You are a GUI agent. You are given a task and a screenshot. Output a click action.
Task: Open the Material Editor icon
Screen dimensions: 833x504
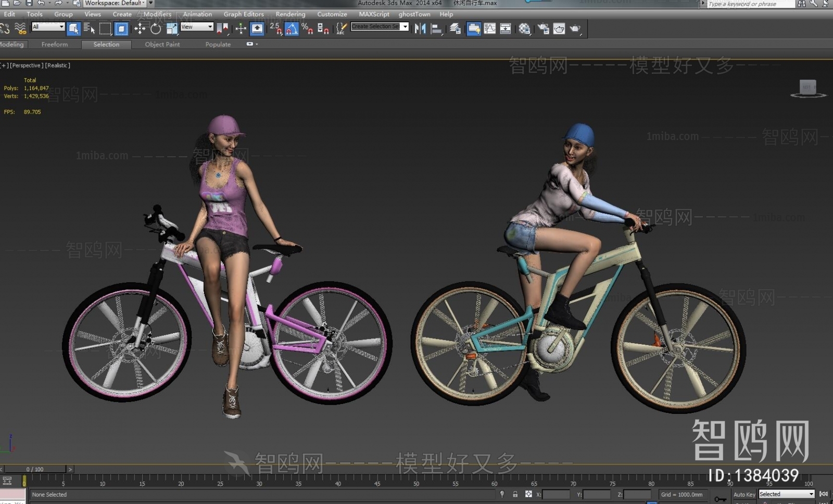pyautogui.click(x=524, y=29)
